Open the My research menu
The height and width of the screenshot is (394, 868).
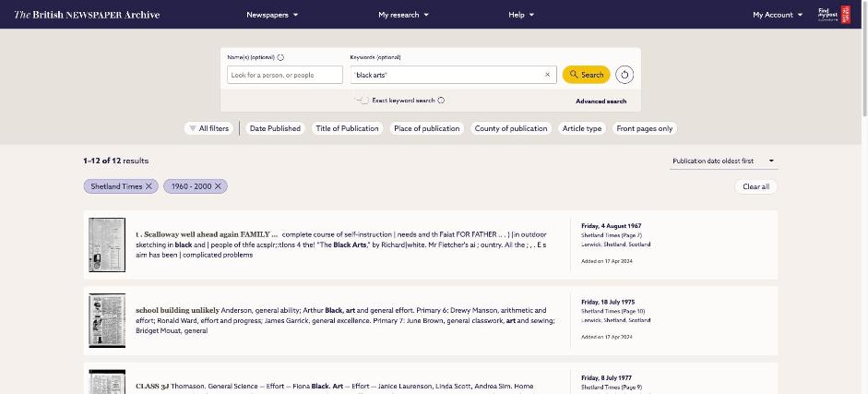pyautogui.click(x=403, y=15)
